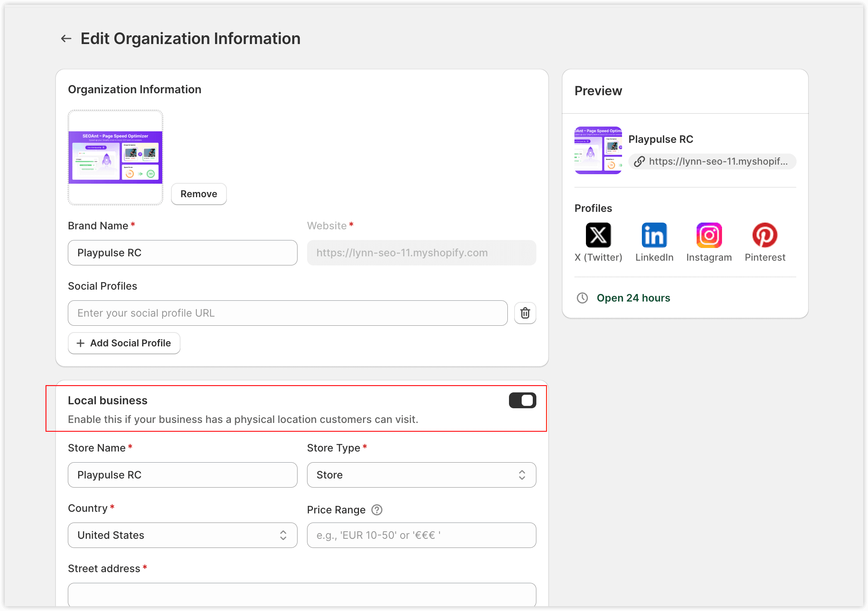Click the Preview panel heading
This screenshot has height=611, width=868.
(x=598, y=91)
